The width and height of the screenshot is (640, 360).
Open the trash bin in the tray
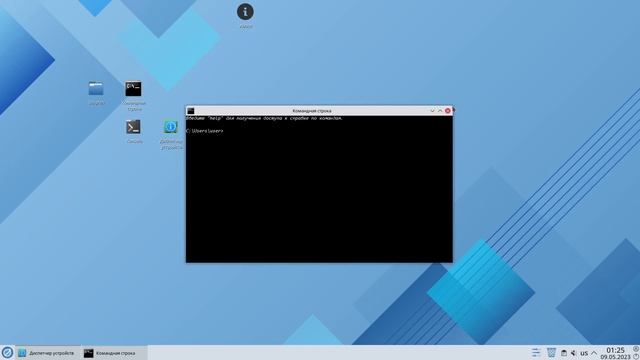551,353
